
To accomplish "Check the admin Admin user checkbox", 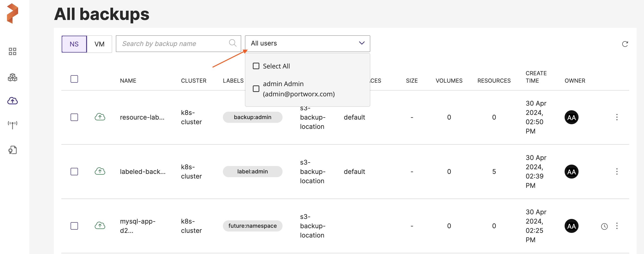I will point(256,89).
